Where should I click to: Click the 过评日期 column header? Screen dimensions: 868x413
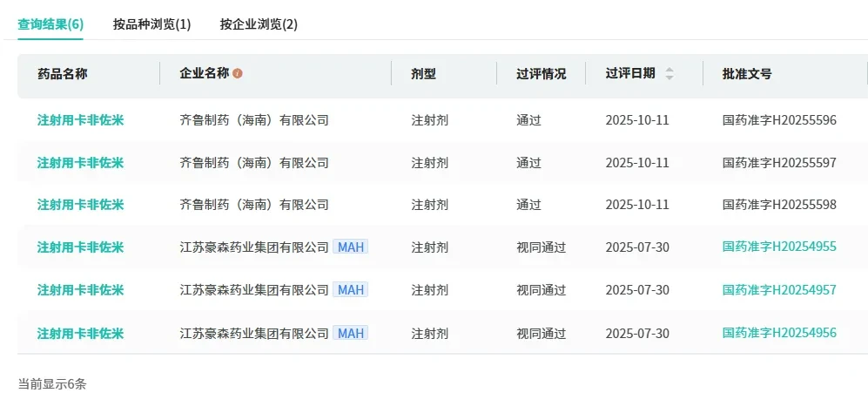630,73
